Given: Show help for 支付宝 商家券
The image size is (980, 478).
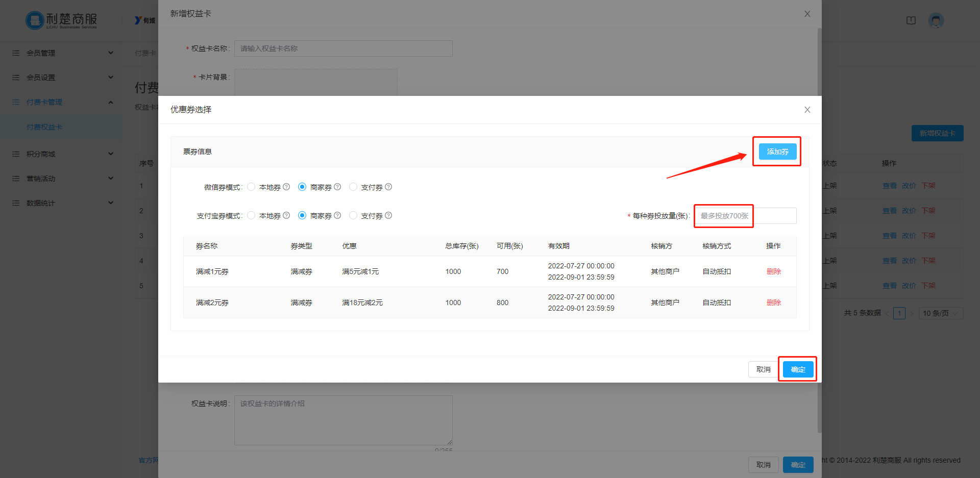Looking at the screenshot, I should point(337,215).
